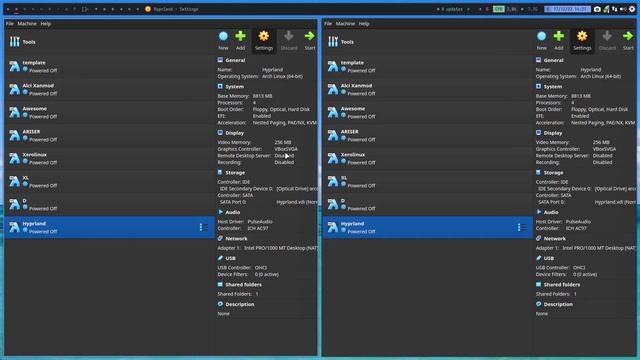Screen dimensions: 640x360
Task: Select Alci Xanmod VM in right window
Action: 428,89
